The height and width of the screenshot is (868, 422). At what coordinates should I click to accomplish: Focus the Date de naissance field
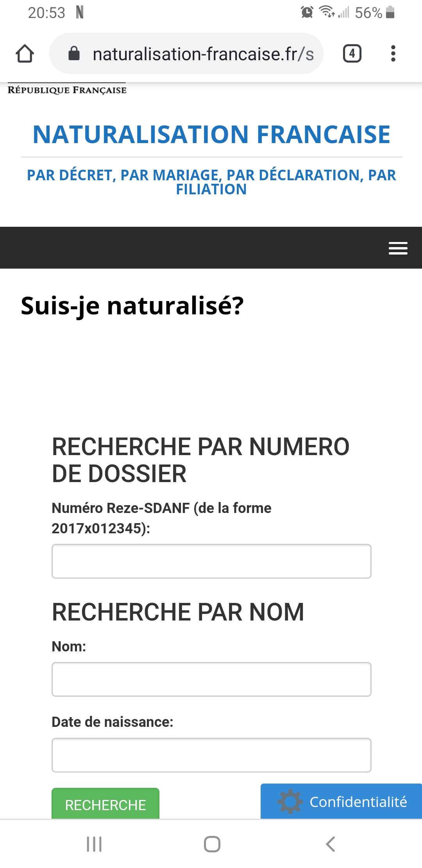(x=211, y=755)
